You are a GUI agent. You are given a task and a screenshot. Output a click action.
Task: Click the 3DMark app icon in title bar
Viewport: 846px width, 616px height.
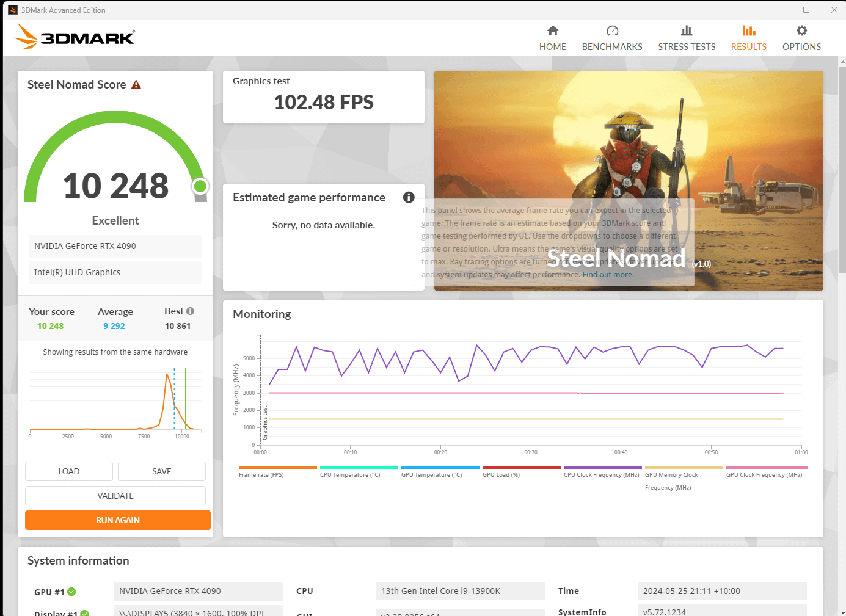coord(12,10)
